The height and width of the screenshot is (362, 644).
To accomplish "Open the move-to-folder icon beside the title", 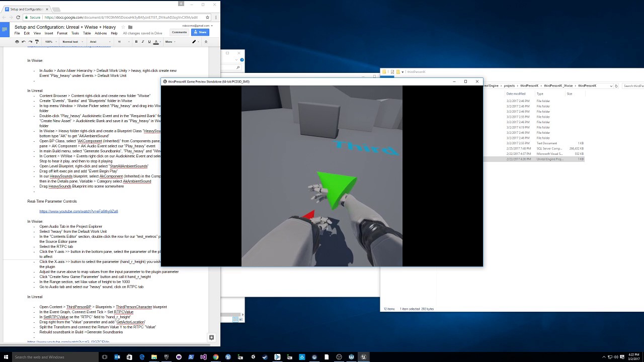I will pyautogui.click(x=130, y=27).
